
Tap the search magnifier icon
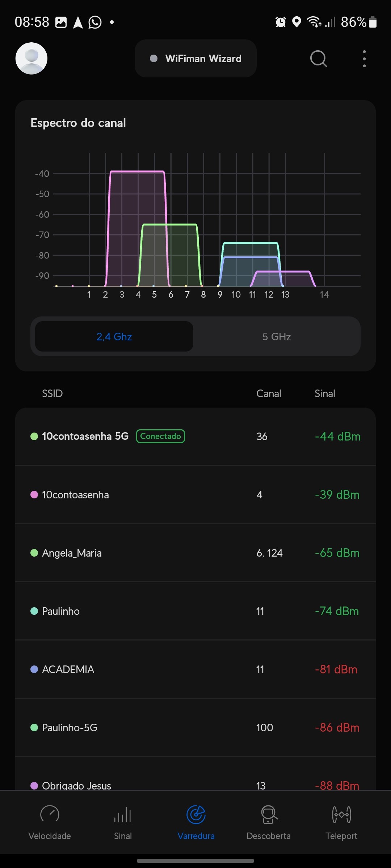point(319,59)
